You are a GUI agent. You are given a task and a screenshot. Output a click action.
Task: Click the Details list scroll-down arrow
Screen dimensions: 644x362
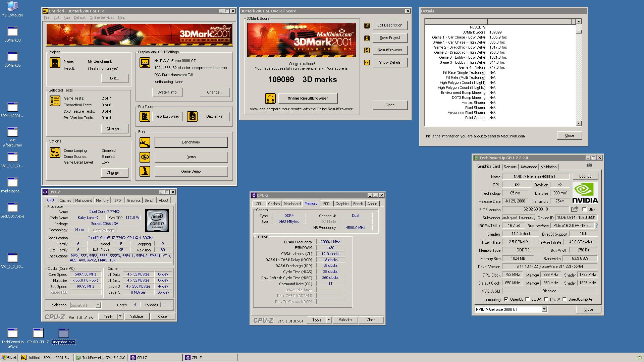(579, 123)
